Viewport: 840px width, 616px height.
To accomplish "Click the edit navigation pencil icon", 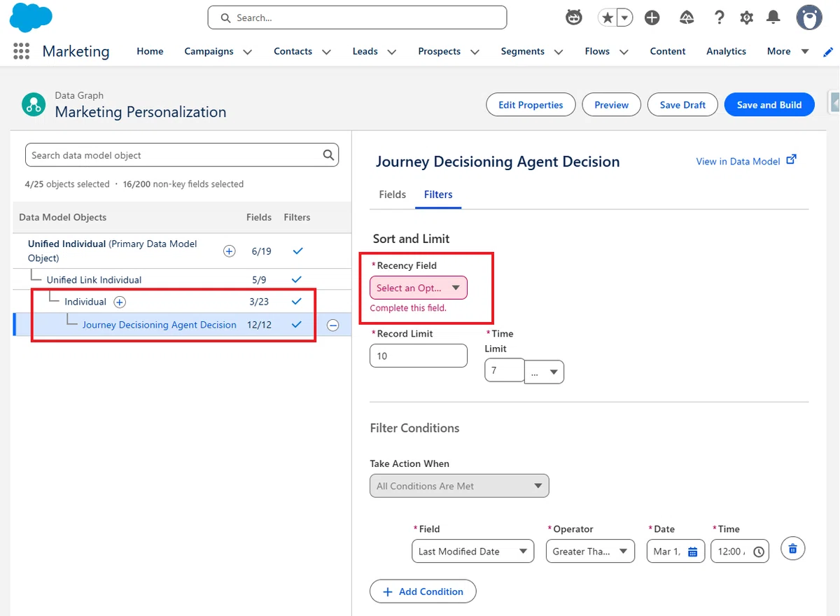I will click(828, 52).
